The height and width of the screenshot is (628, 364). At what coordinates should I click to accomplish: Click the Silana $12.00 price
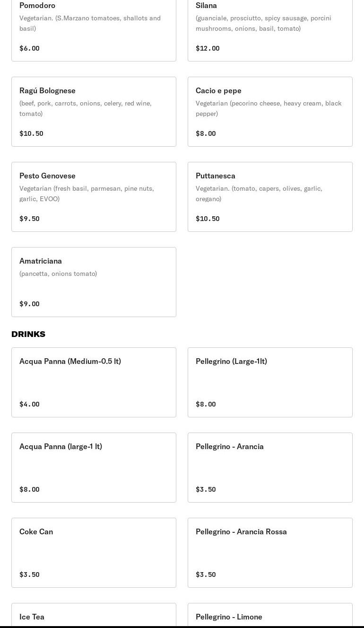(208, 48)
